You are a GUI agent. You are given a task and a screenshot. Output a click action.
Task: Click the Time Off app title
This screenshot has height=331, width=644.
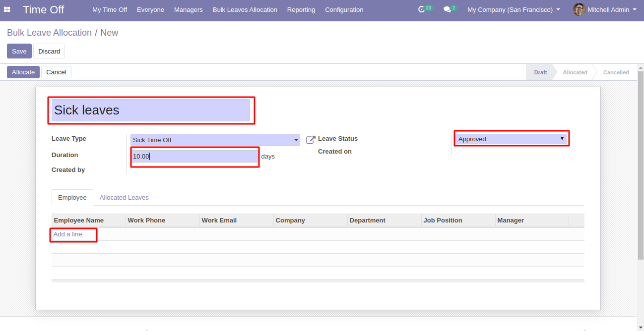pos(44,9)
